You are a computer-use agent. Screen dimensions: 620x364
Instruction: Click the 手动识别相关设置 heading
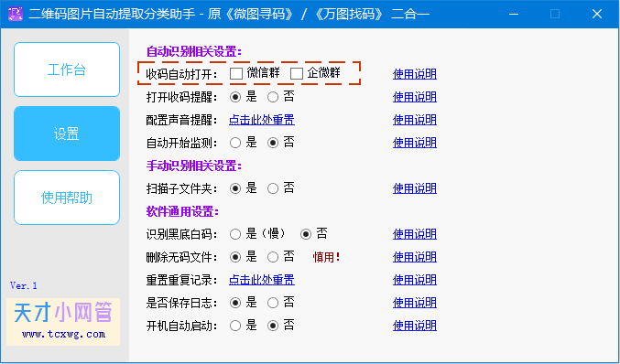[194, 166]
